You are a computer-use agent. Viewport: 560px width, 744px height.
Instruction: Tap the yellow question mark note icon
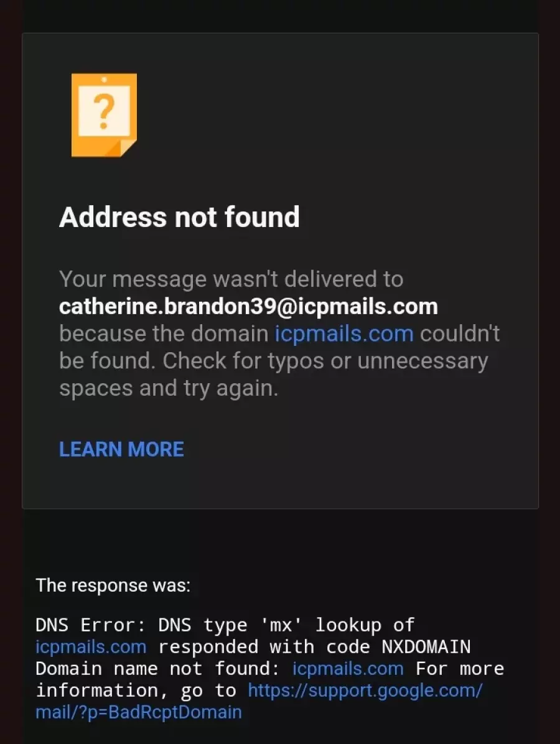[104, 114]
